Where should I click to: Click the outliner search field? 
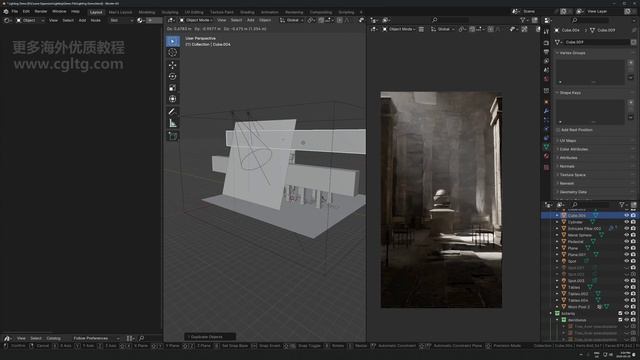[x=591, y=204]
